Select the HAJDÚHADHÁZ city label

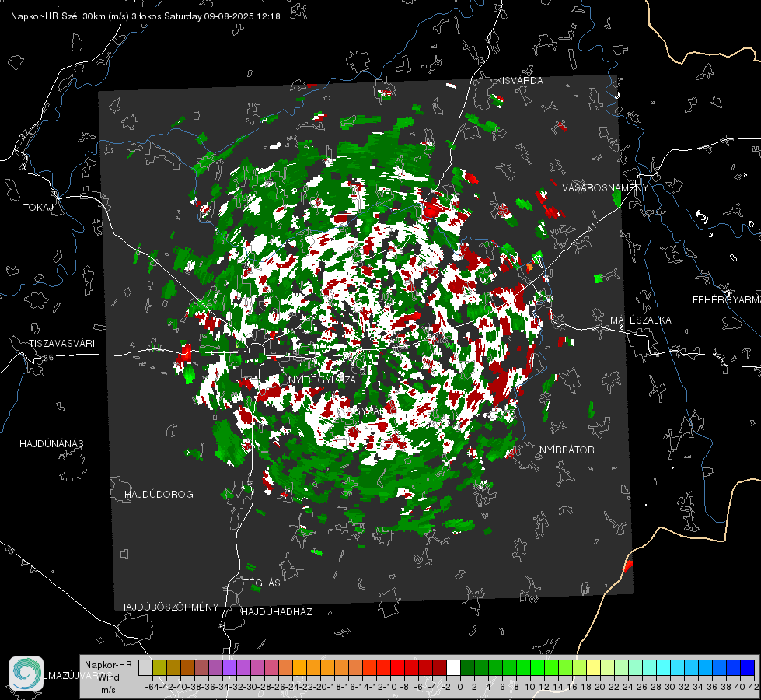277,612
